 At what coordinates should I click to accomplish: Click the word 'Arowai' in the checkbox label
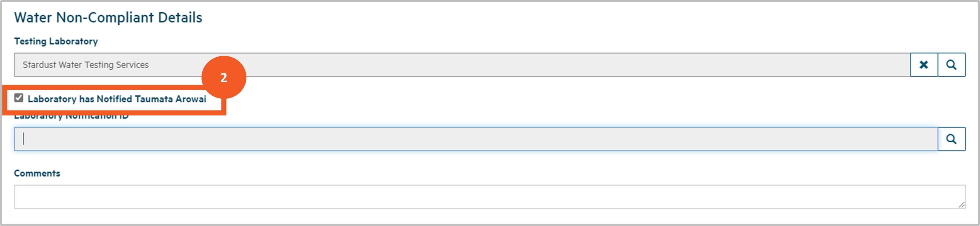(191, 99)
